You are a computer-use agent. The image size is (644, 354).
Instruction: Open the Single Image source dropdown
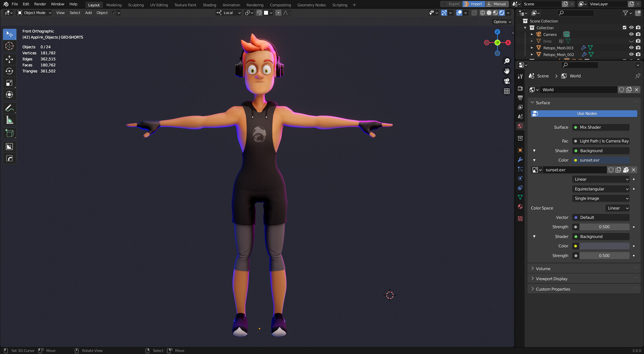pos(601,198)
